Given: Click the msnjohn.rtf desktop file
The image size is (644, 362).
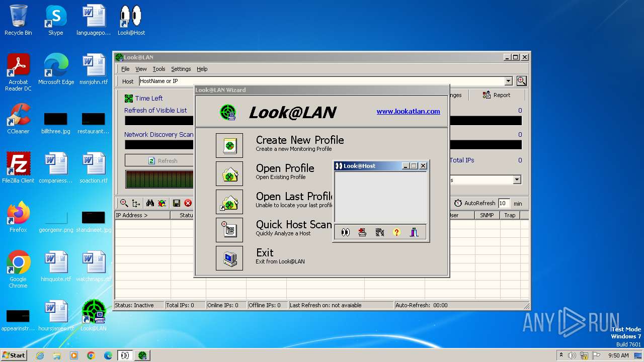Looking at the screenshot, I should 94,69.
